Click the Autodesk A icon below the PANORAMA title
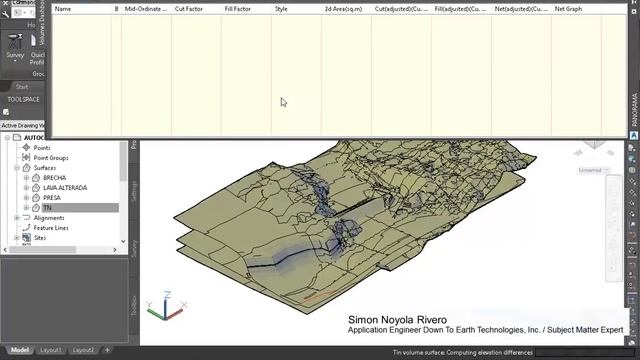The image size is (640, 360). [634, 135]
